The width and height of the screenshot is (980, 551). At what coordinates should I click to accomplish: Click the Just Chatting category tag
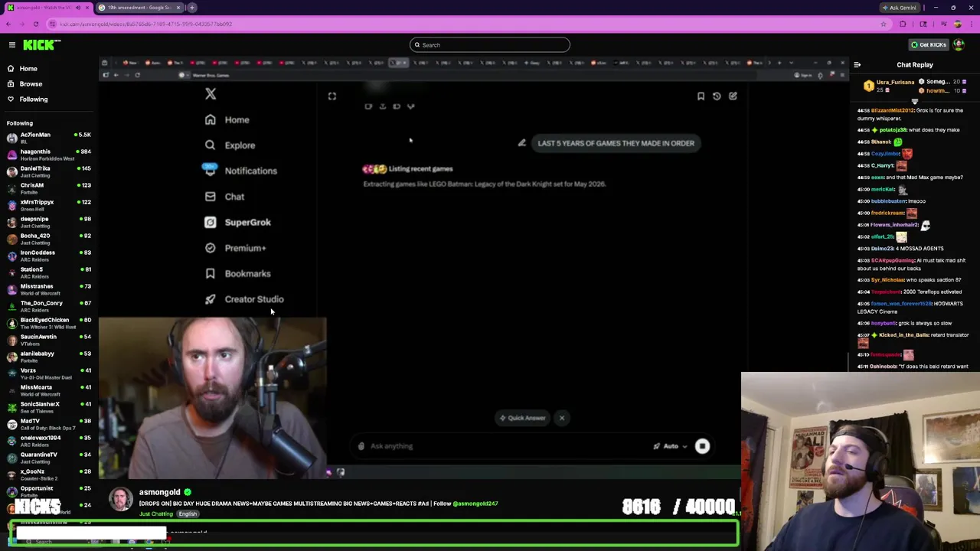[x=156, y=514]
